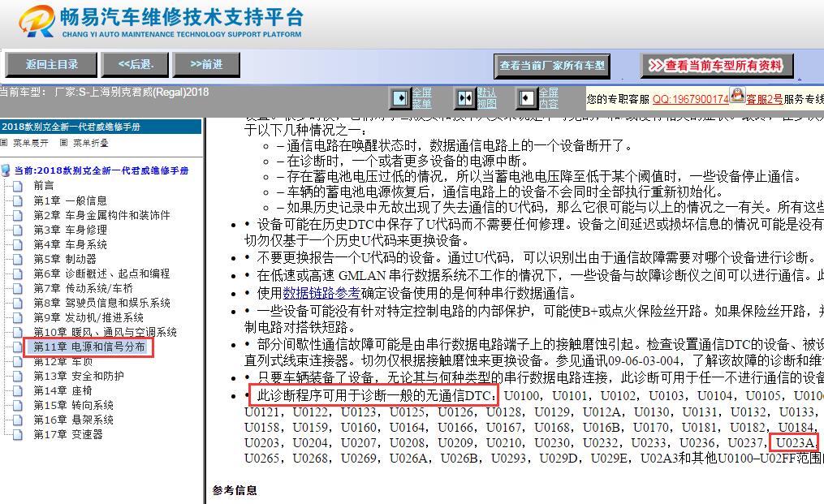Open 第5章 制动器
Image resolution: width=824 pixels, height=504 pixels.
point(65,259)
